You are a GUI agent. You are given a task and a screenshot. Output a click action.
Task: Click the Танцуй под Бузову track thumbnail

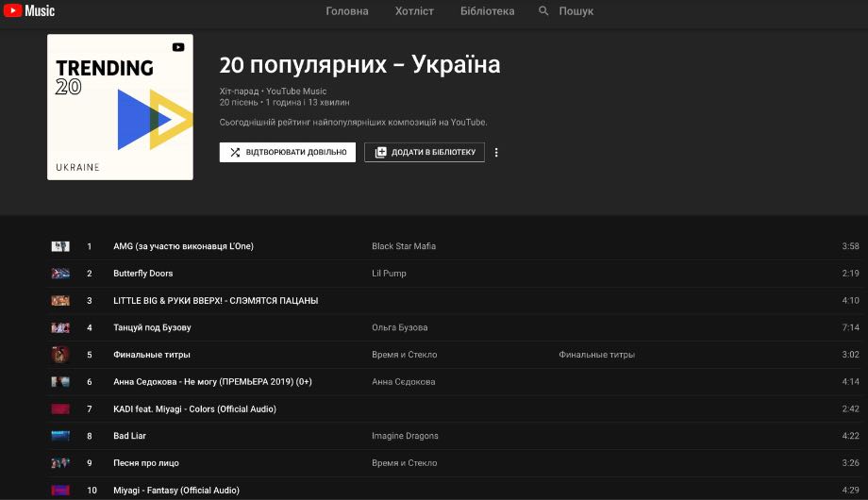pyautogui.click(x=60, y=327)
